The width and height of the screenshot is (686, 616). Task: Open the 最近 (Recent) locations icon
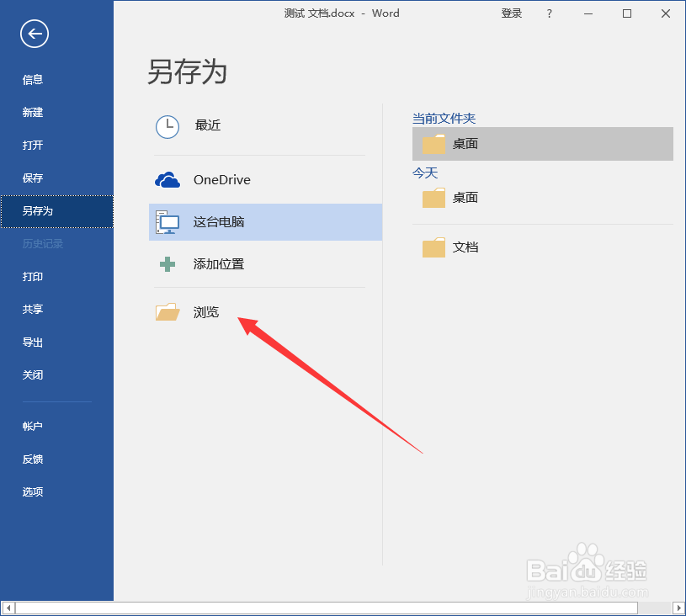click(x=168, y=126)
